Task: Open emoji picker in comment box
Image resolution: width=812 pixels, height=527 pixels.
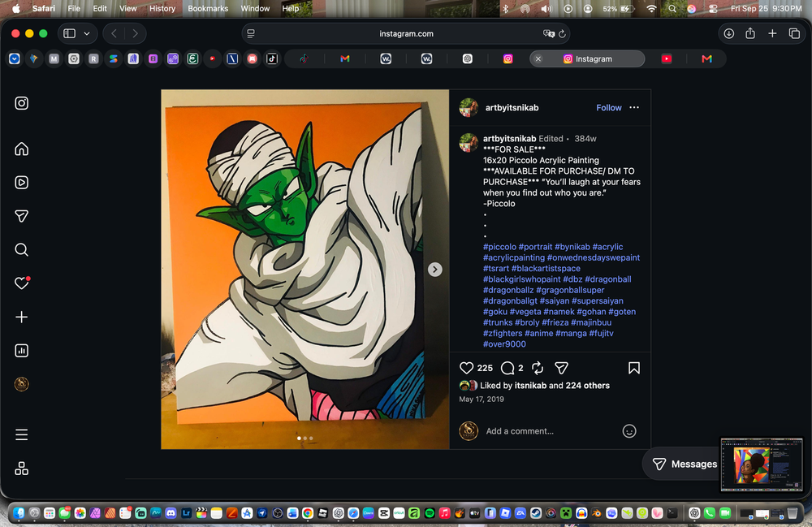Action: click(629, 431)
